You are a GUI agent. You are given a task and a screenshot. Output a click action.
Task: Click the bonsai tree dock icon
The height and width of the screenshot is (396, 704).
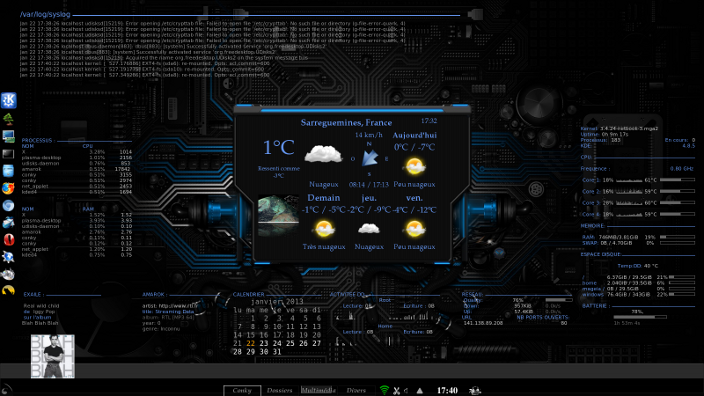8,119
